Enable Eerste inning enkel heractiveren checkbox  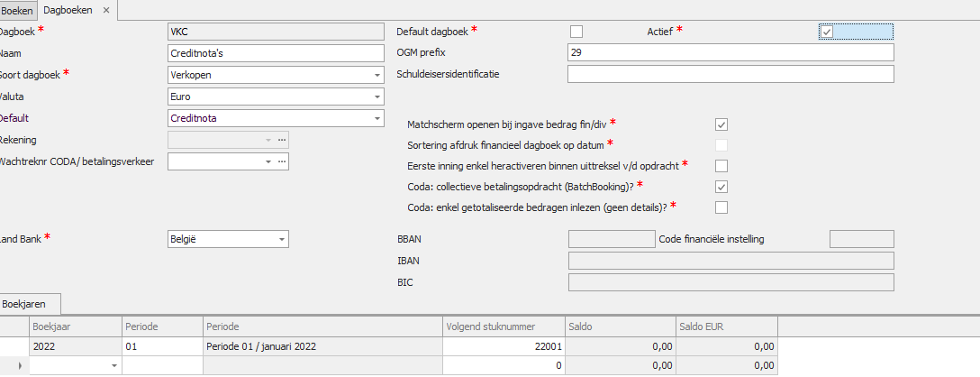pos(721,166)
